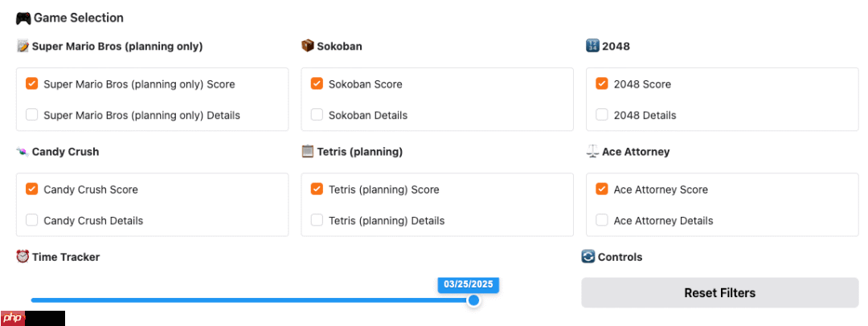868x326 pixels.
Task: Click the Super Mario Bros notepad icon
Action: point(23,46)
